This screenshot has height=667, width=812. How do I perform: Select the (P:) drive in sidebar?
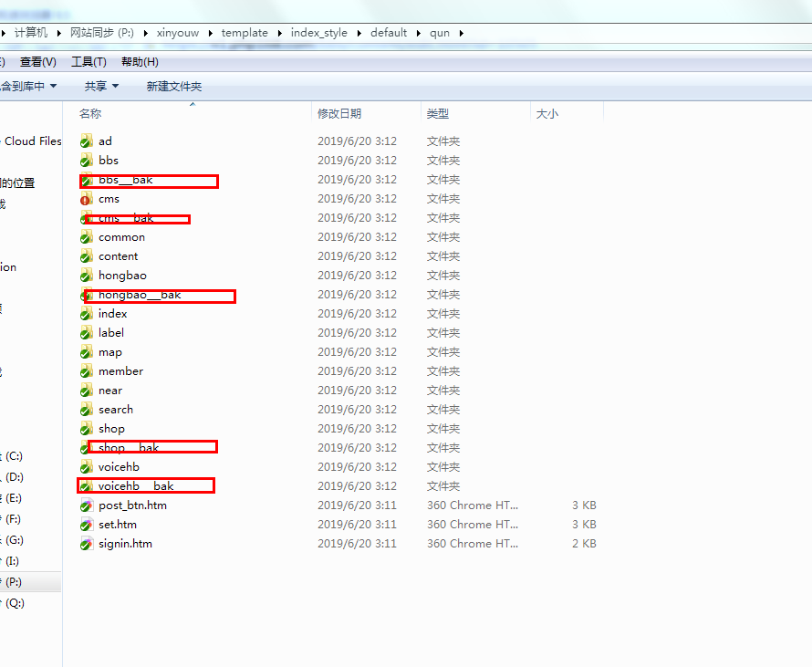click(x=14, y=582)
